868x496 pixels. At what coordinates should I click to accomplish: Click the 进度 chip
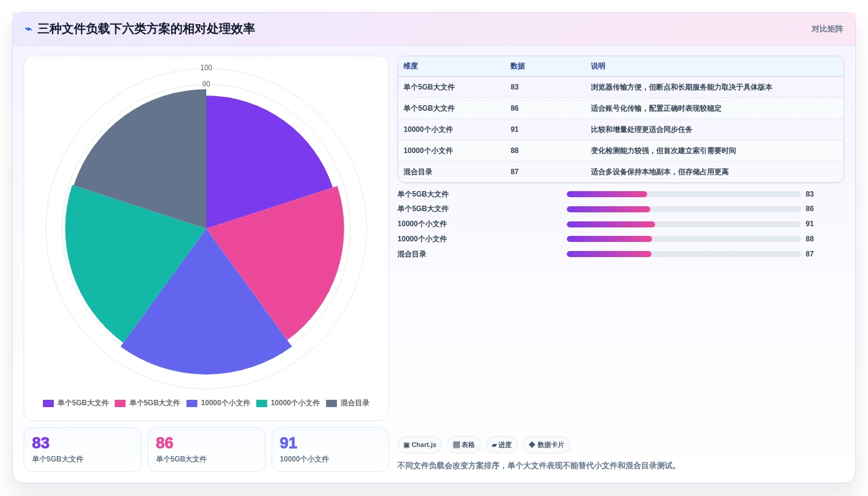point(501,445)
